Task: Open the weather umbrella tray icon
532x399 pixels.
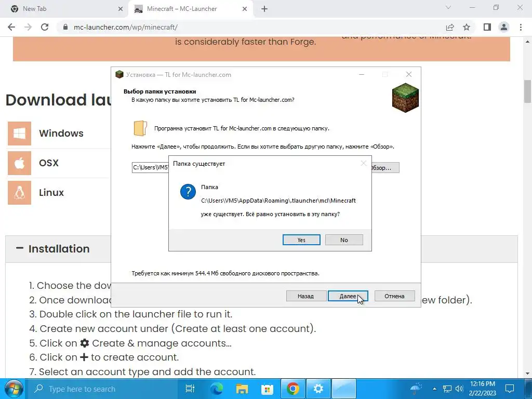Action: 416,389
